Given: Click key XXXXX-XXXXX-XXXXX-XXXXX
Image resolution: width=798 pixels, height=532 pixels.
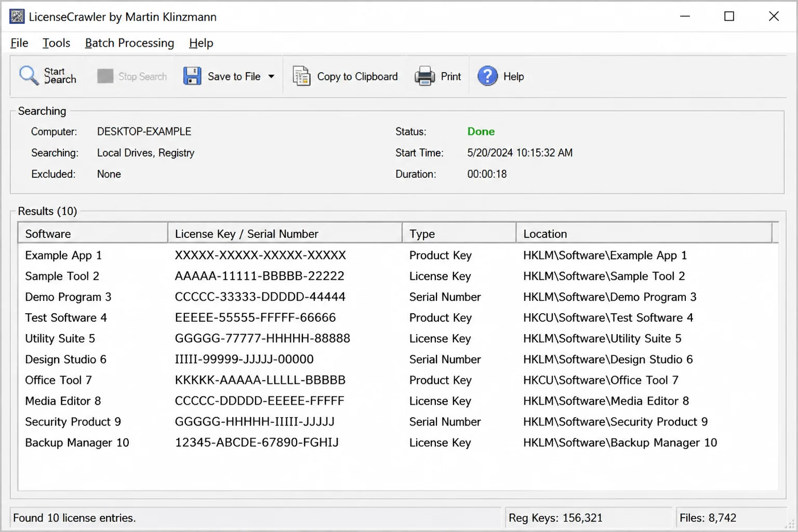Looking at the screenshot, I should pos(260,255).
